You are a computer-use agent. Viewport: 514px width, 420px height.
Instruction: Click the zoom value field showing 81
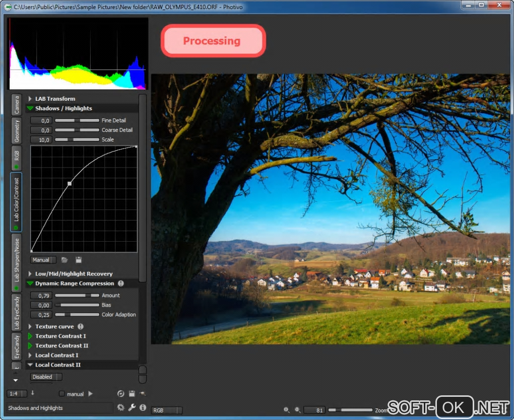point(314,410)
